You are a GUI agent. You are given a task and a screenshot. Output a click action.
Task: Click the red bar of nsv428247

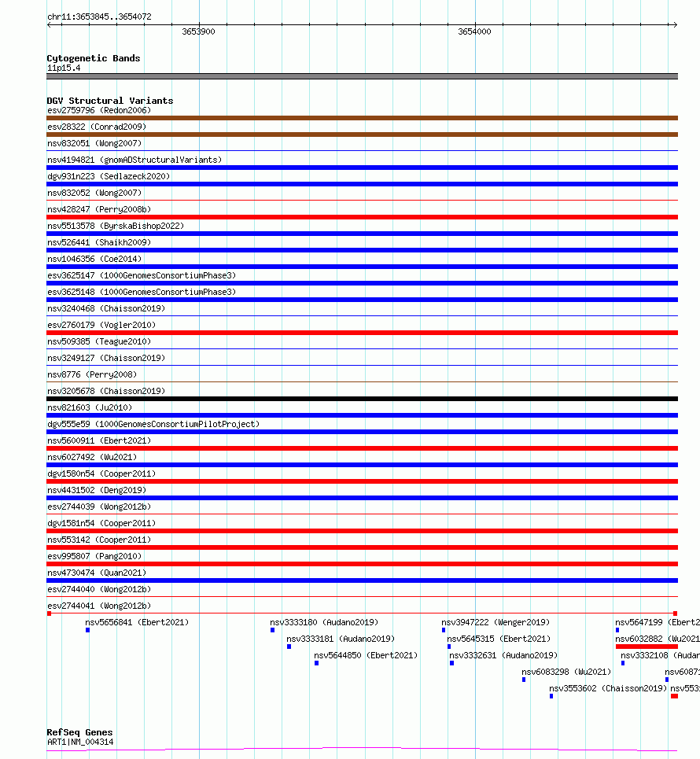(362, 217)
